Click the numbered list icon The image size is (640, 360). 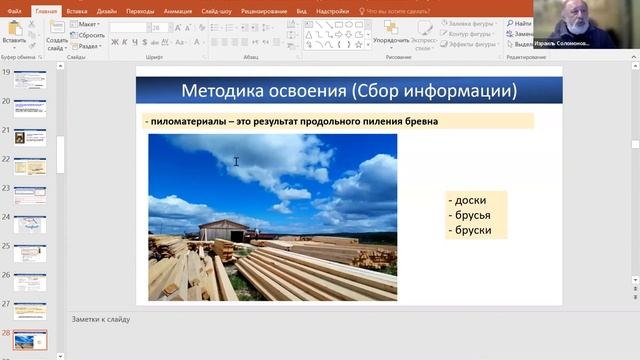[x=229, y=28]
